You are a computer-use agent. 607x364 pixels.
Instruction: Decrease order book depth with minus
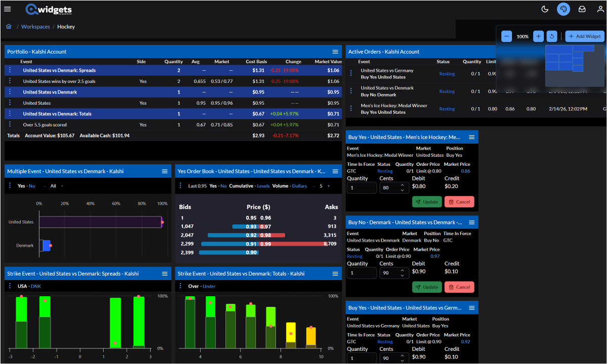[x=314, y=186]
